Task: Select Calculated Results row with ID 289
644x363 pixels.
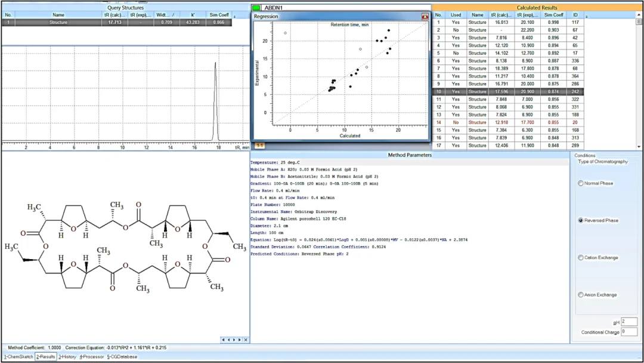Action: [x=507, y=146]
